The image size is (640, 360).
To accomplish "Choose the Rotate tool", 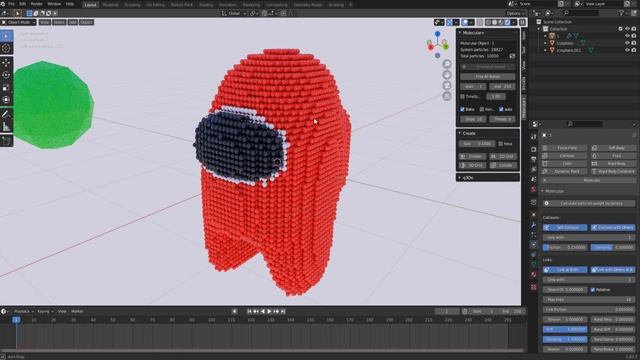I will [6, 75].
